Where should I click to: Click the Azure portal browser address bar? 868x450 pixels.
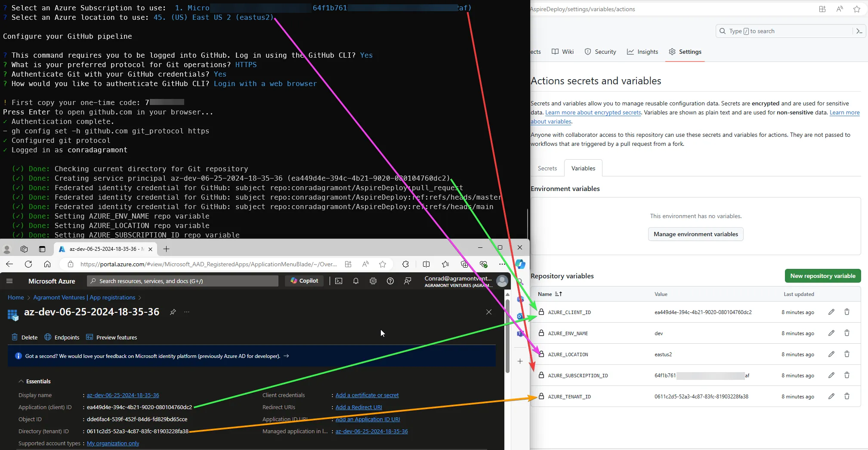(x=209, y=264)
